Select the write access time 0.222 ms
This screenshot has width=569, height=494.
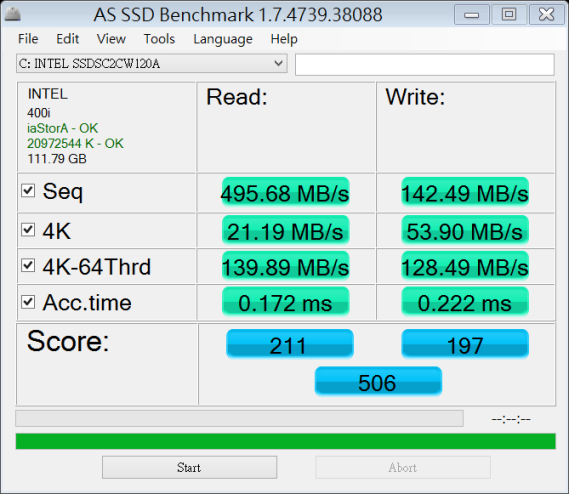[x=465, y=302]
